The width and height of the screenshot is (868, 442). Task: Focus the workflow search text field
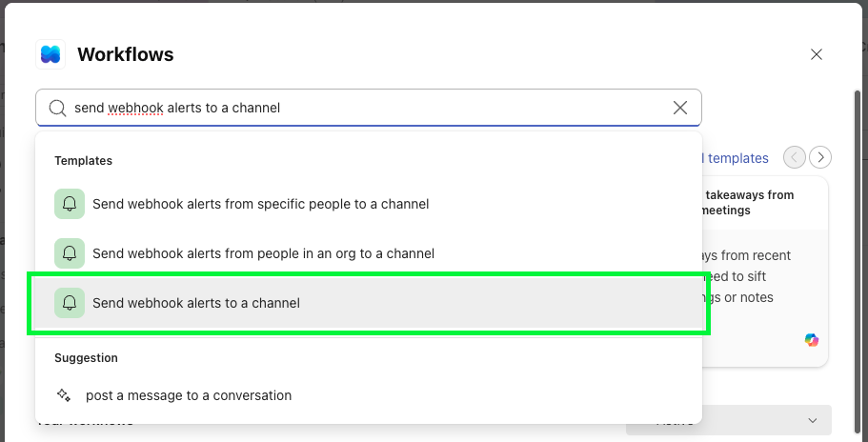coord(362,109)
